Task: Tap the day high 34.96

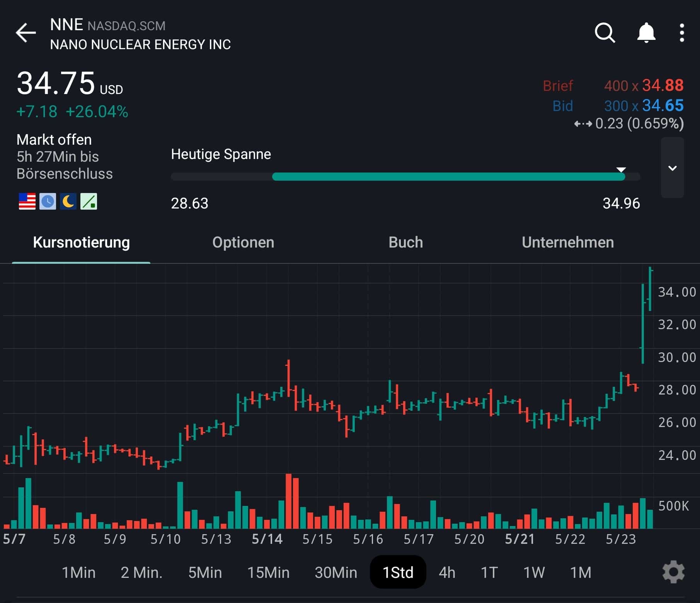Action: (x=622, y=203)
